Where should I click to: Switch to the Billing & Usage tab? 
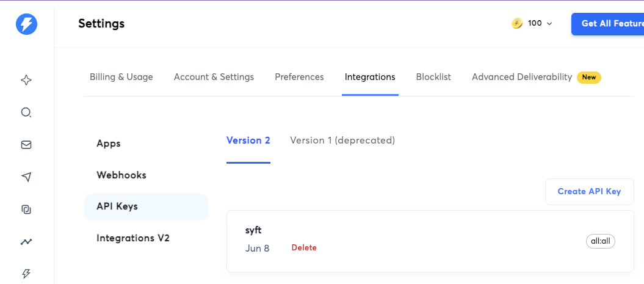coord(121,77)
